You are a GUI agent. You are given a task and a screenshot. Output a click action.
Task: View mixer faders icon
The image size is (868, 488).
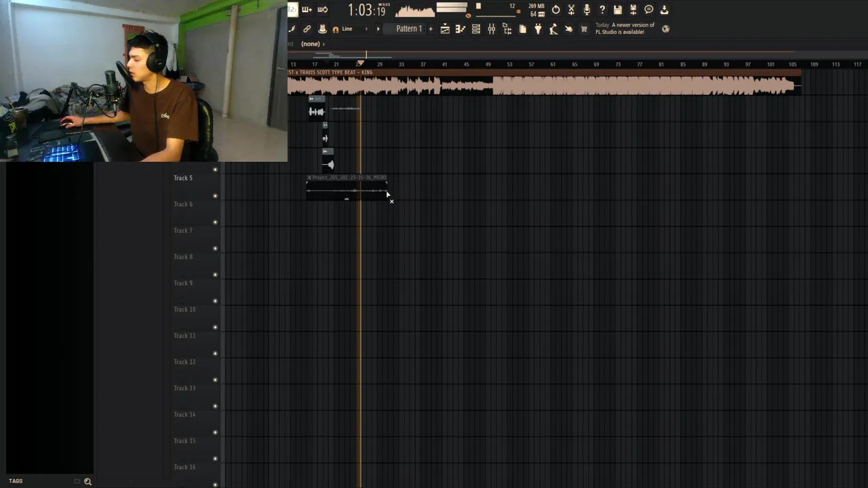click(x=492, y=28)
